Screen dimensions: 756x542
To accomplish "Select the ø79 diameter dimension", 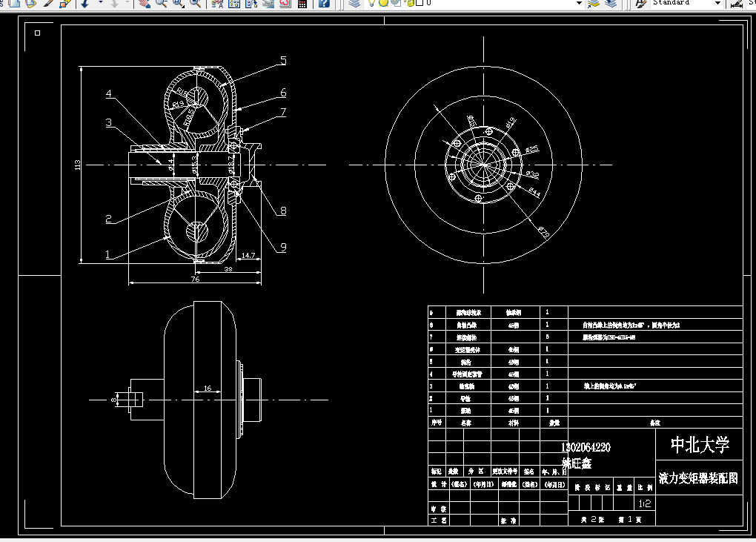I will [544, 232].
